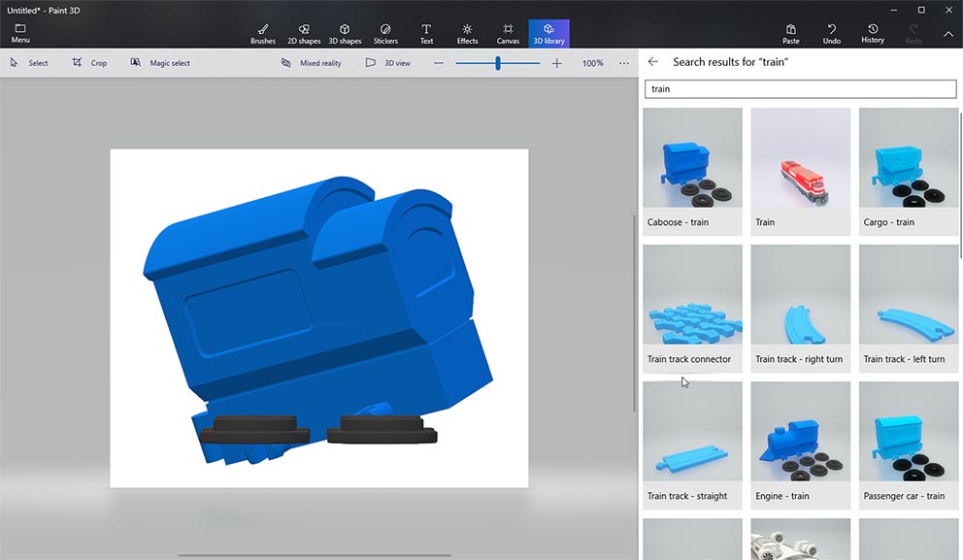Open the Stickers panel
The width and height of the screenshot is (963, 560).
tap(385, 34)
